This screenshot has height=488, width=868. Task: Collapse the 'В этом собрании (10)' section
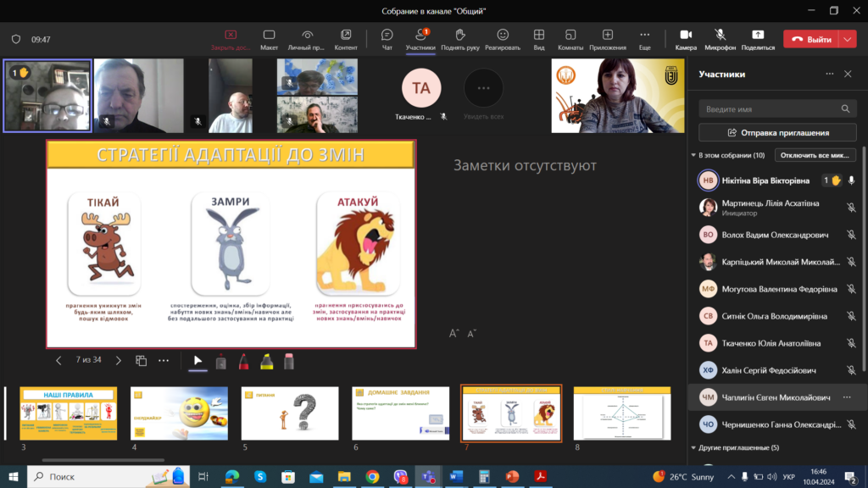(x=693, y=156)
